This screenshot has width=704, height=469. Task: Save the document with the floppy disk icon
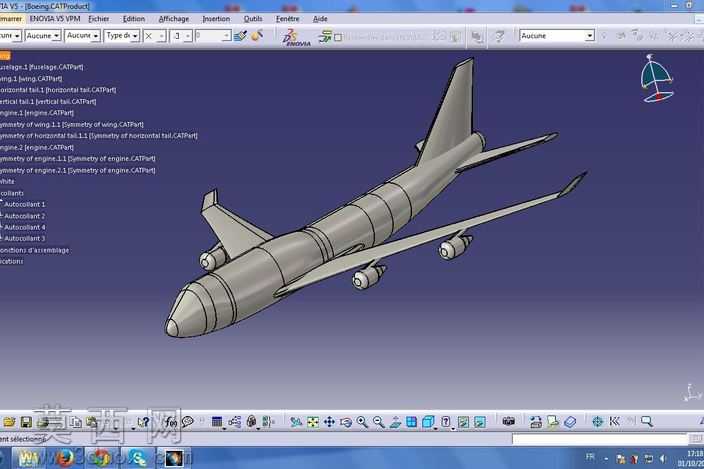(26, 422)
